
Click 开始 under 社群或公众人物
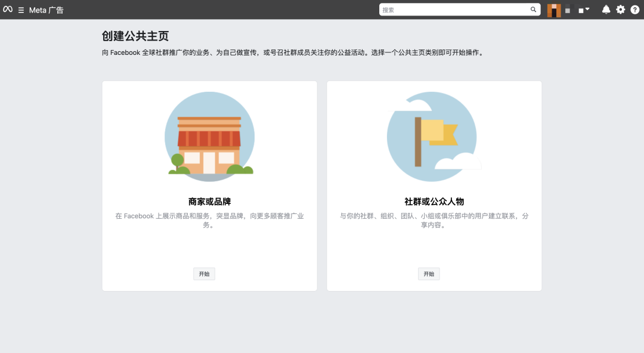pyautogui.click(x=428, y=274)
